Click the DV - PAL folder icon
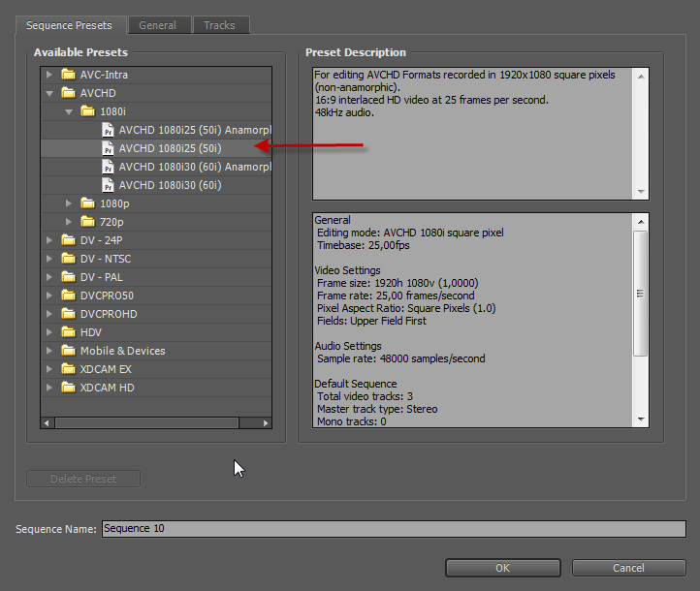700x591 pixels. click(68, 277)
